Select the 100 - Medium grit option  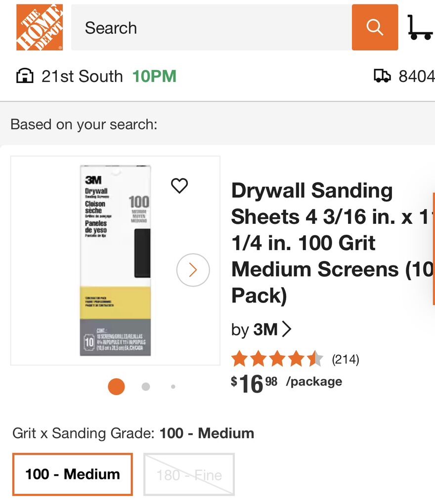tap(73, 474)
